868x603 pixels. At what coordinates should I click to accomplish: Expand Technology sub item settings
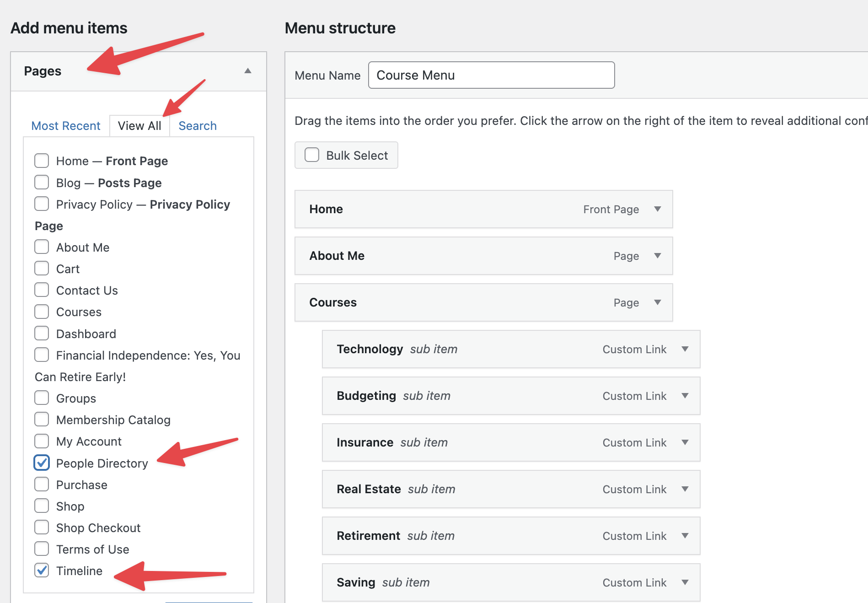[685, 349]
